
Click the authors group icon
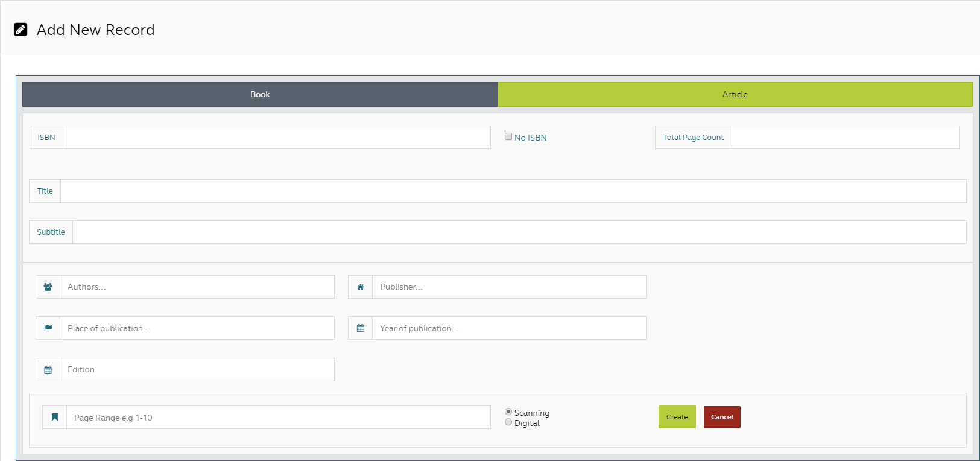pos(48,287)
